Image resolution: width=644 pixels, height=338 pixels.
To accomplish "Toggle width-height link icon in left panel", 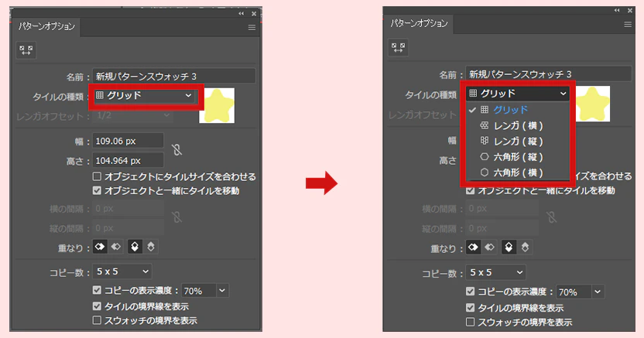I will [x=177, y=150].
